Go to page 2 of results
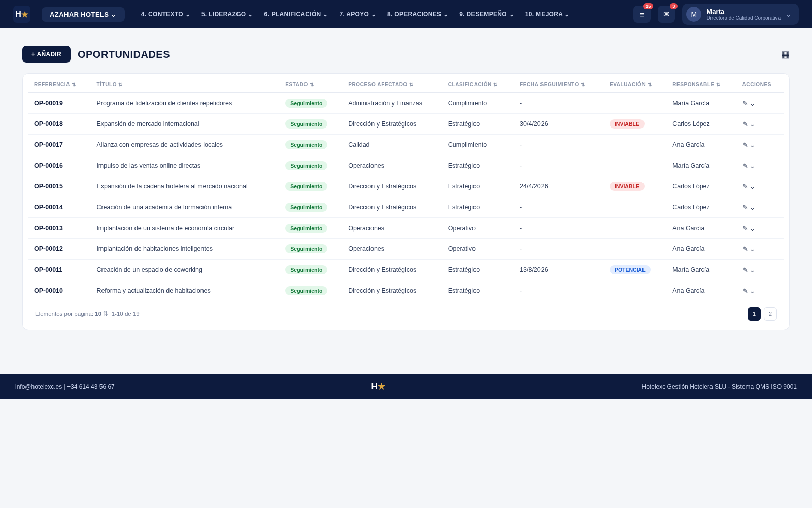Screen dimensions: 812x508 point(770,314)
